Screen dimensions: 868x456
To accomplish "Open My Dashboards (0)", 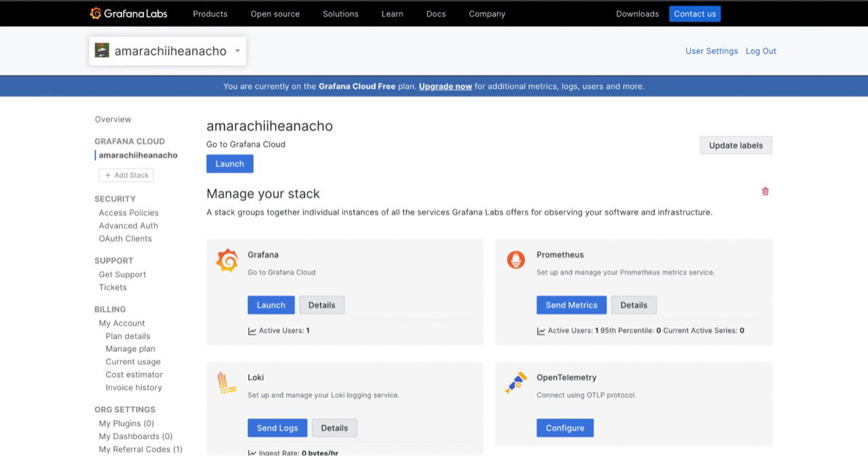I will pyautogui.click(x=136, y=436).
